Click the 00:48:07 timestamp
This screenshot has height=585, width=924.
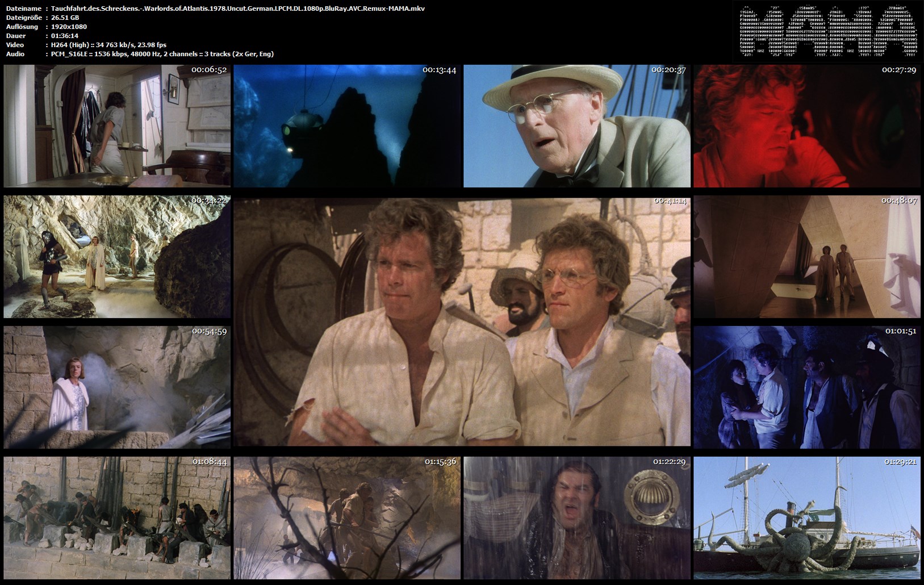tap(899, 200)
